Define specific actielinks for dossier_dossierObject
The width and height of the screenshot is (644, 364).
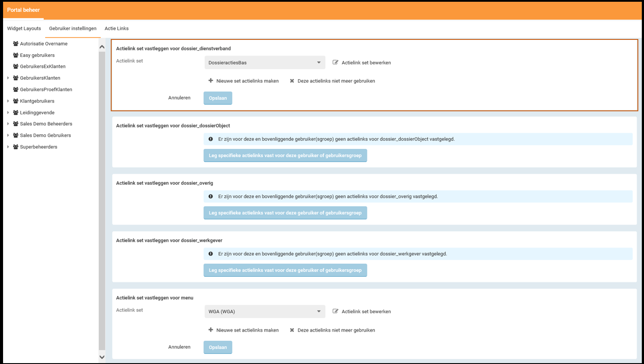[285, 155]
